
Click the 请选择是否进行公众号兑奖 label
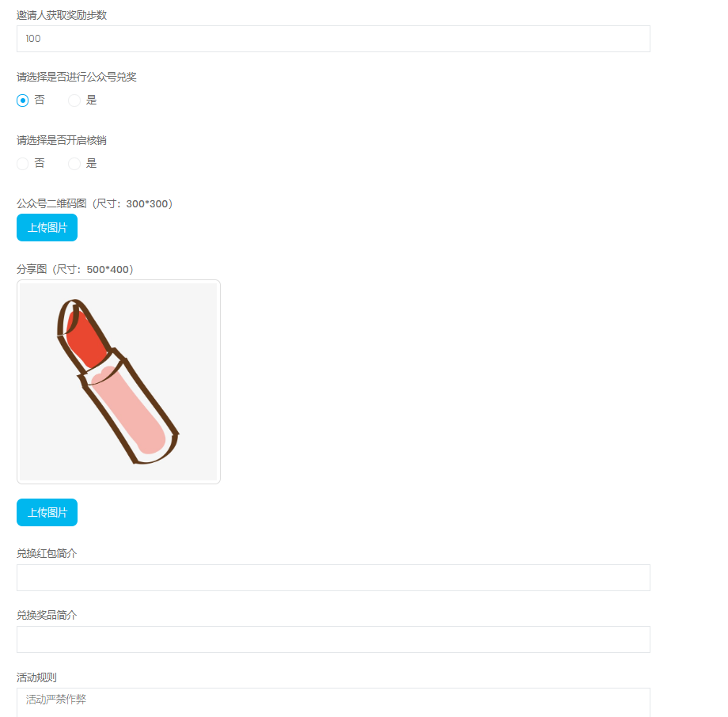tap(77, 77)
